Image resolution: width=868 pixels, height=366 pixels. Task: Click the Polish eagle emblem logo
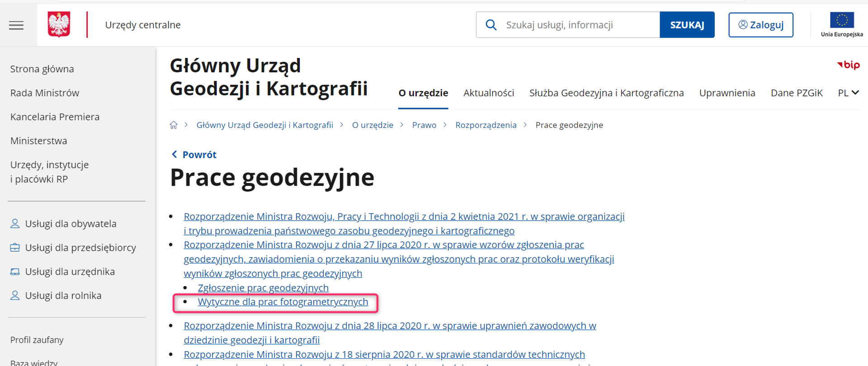point(59,24)
